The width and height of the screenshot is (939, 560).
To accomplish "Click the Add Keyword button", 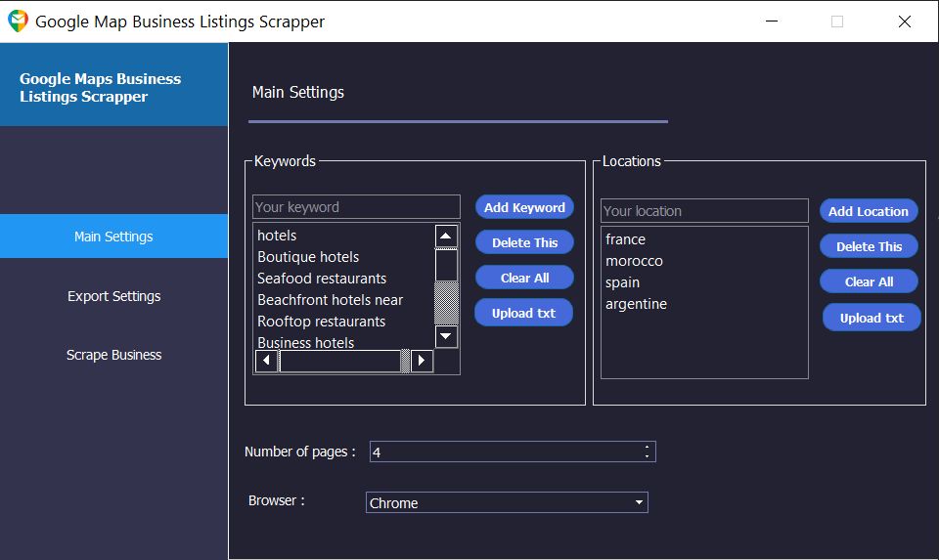I will tap(524, 207).
